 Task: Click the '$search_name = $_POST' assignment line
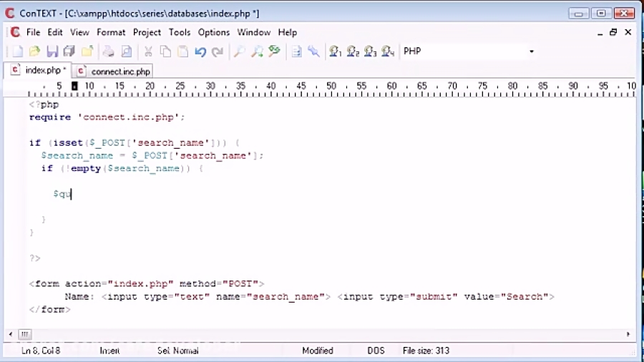[152, 155]
